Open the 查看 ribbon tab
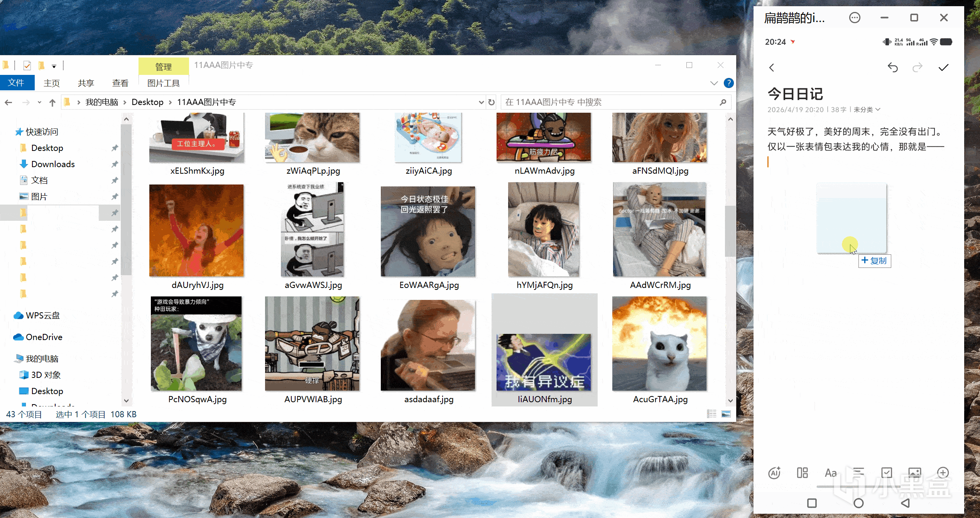Viewport: 980px width, 518px height. [120, 83]
